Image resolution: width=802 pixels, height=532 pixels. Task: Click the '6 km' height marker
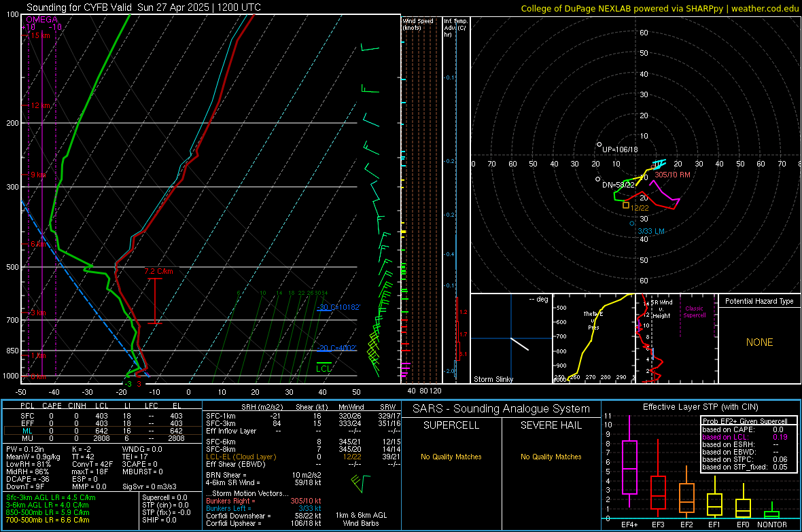tap(38, 244)
